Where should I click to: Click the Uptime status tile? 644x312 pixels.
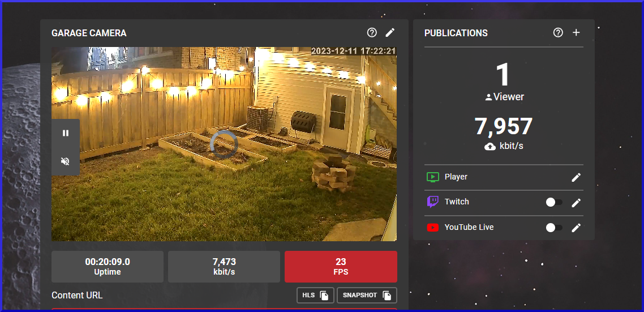tap(108, 267)
